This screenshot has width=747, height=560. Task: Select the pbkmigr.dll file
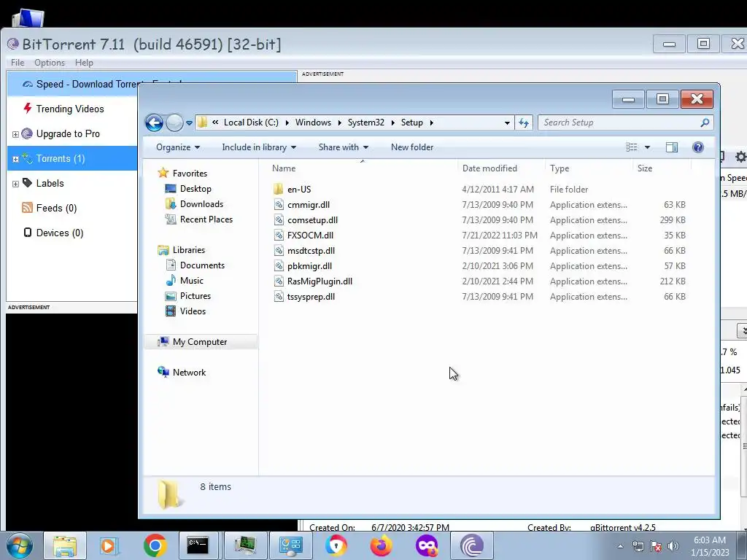point(309,265)
